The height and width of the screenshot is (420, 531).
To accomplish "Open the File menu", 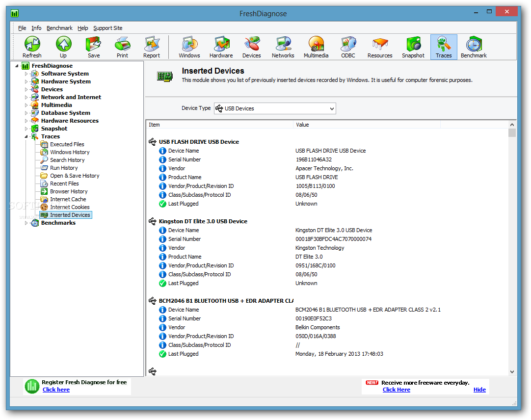I will point(22,28).
